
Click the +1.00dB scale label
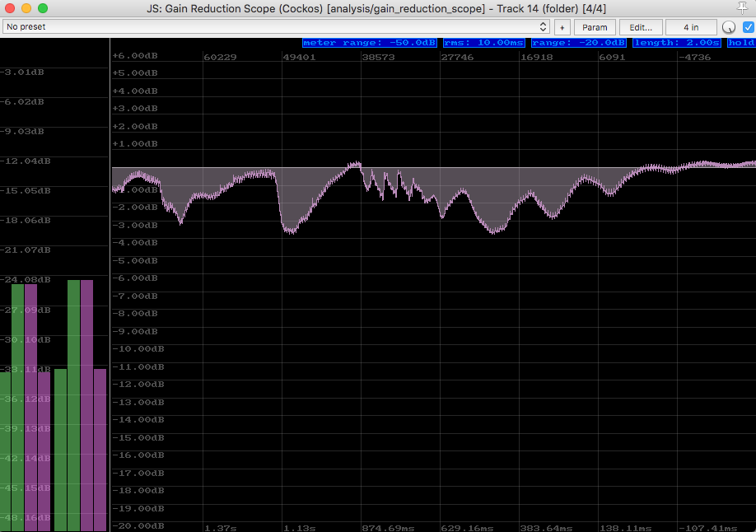coord(135,144)
